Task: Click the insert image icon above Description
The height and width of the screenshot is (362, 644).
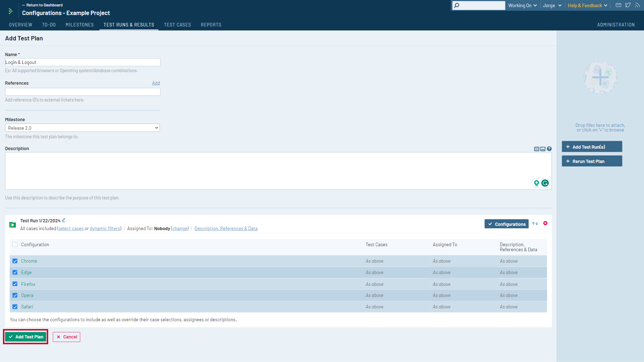Action: pos(543,149)
